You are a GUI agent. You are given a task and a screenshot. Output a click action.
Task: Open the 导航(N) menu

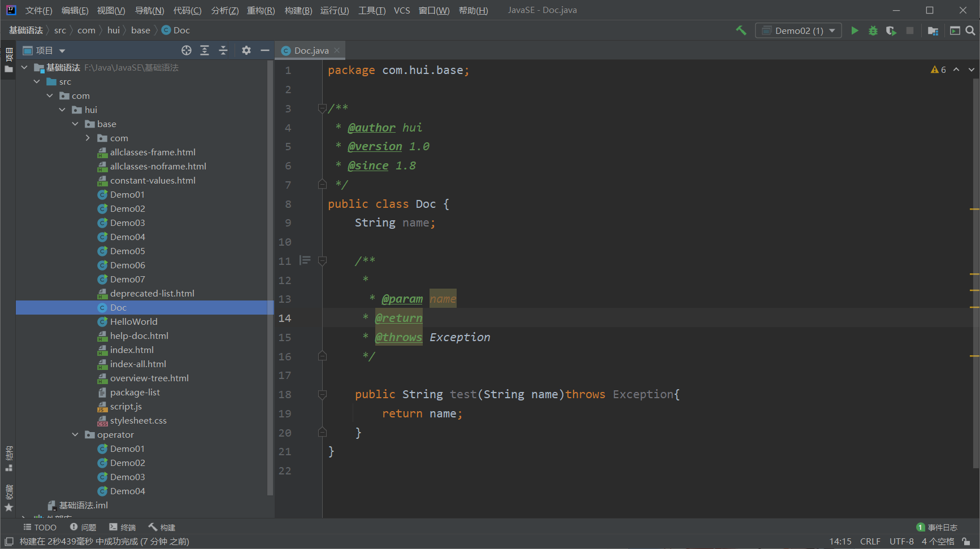tap(149, 10)
